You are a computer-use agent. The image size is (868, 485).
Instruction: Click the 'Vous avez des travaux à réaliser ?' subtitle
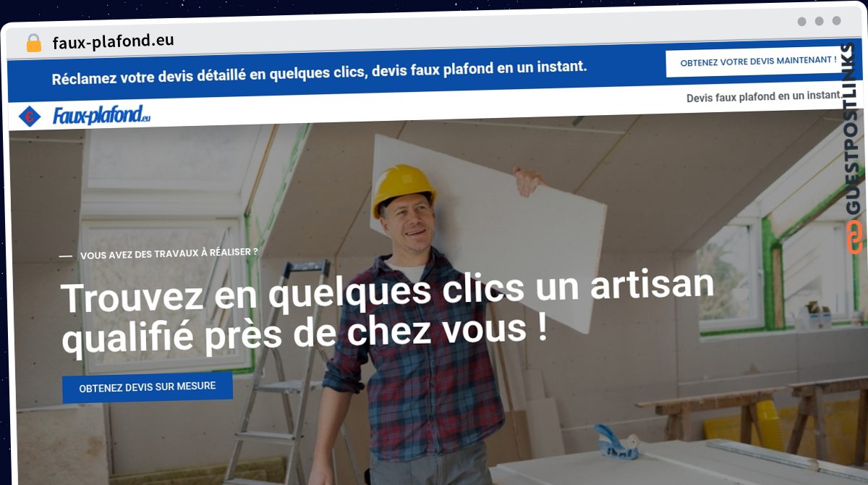click(x=169, y=254)
